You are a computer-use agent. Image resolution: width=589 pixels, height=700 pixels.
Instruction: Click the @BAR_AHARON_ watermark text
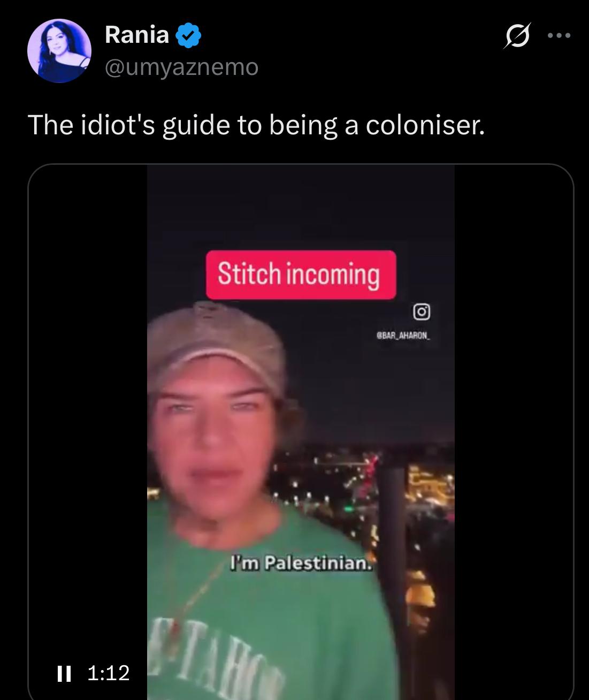coord(403,336)
